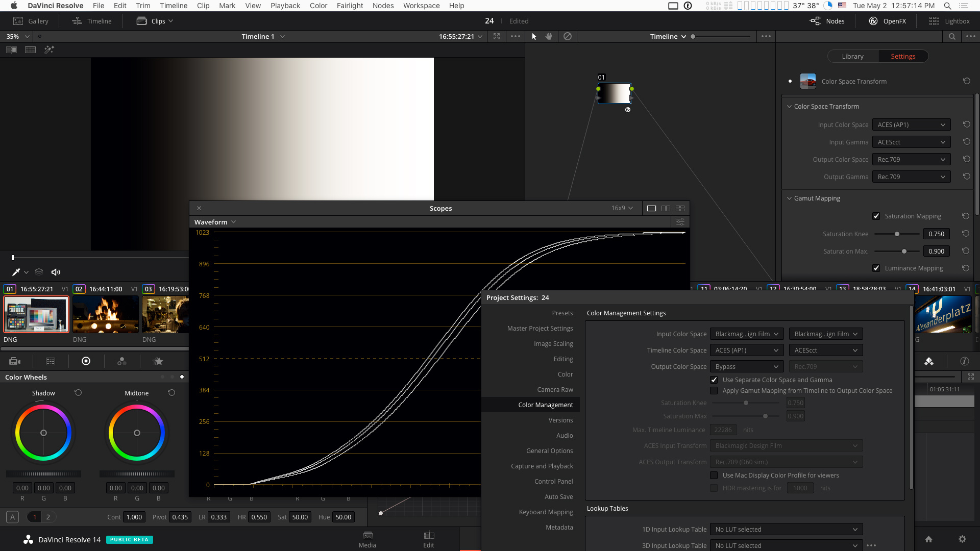Reset the Shadow color wheel
This screenshot has height=551, width=980.
78,393
